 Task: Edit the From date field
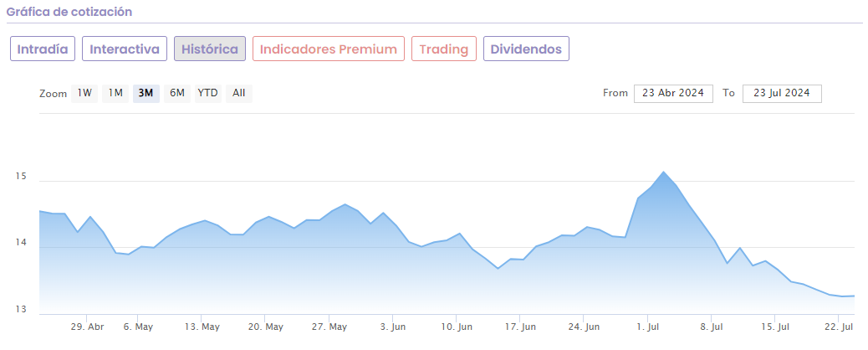[x=673, y=93]
